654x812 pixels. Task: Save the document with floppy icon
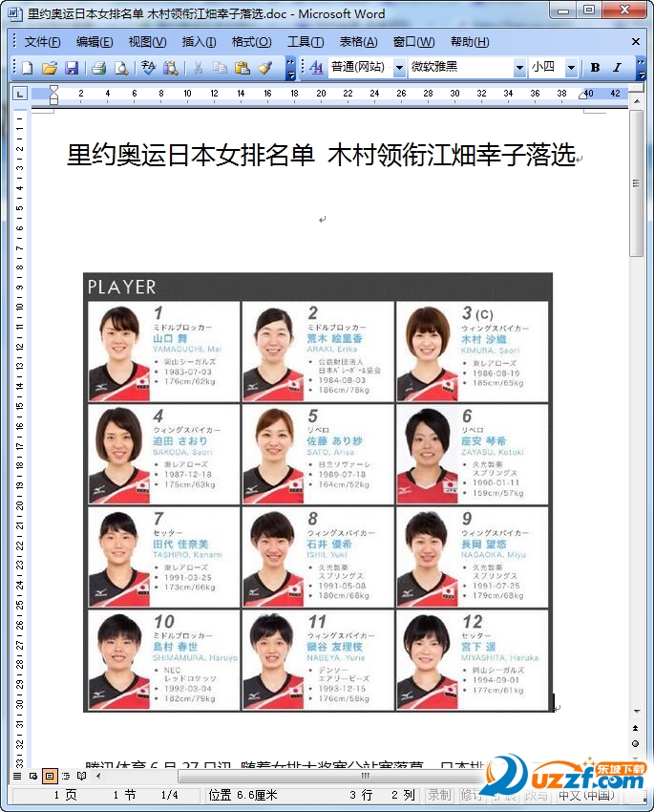pyautogui.click(x=72, y=68)
